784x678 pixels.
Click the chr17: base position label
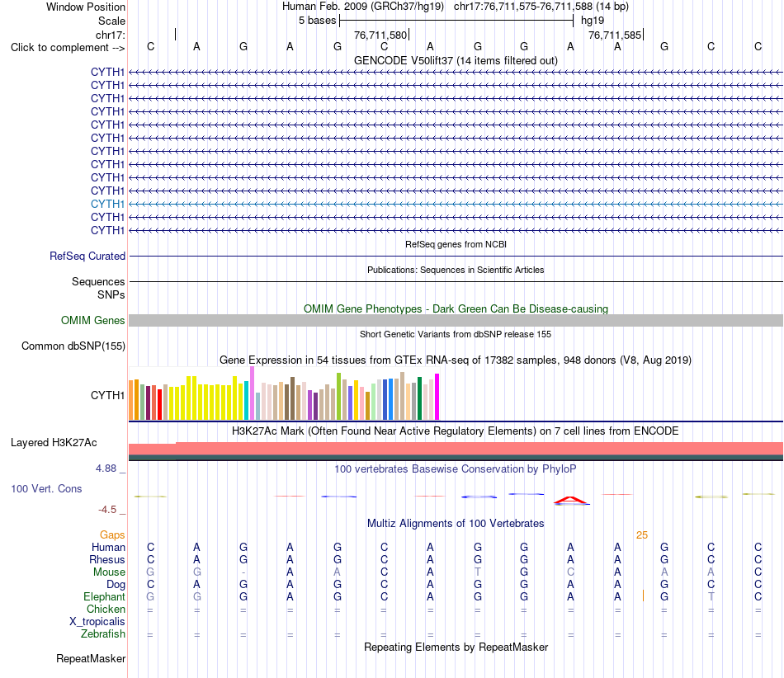tap(110, 35)
